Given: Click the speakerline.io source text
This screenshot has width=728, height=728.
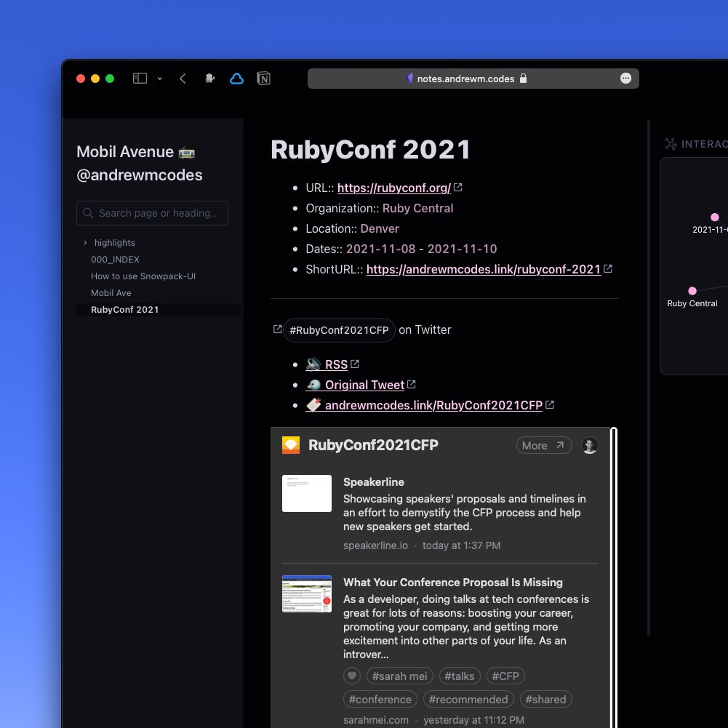Looking at the screenshot, I should click(375, 545).
